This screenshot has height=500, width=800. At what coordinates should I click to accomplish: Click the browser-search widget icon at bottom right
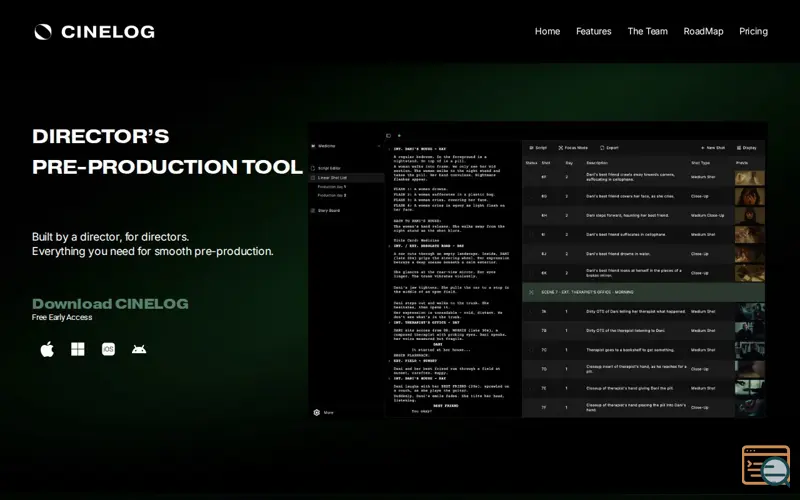click(x=765, y=465)
